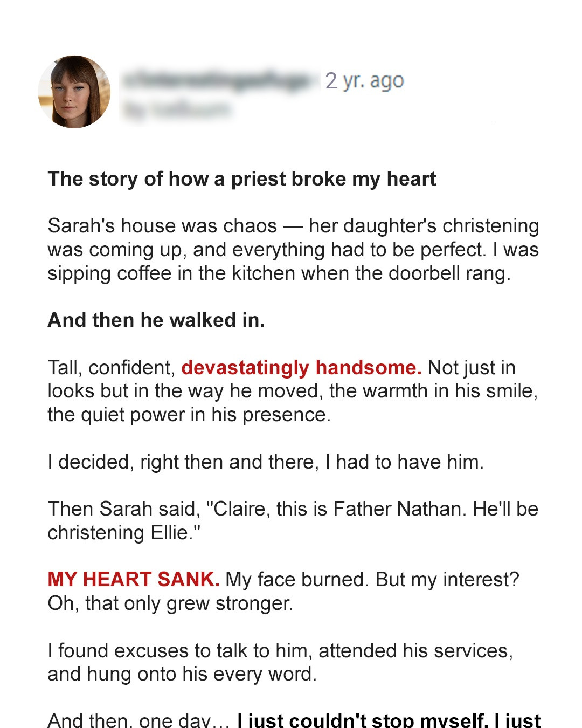This screenshot has height=728, width=582.
Task: Click "Oh, that only grew stronger." line
Action: [170, 603]
